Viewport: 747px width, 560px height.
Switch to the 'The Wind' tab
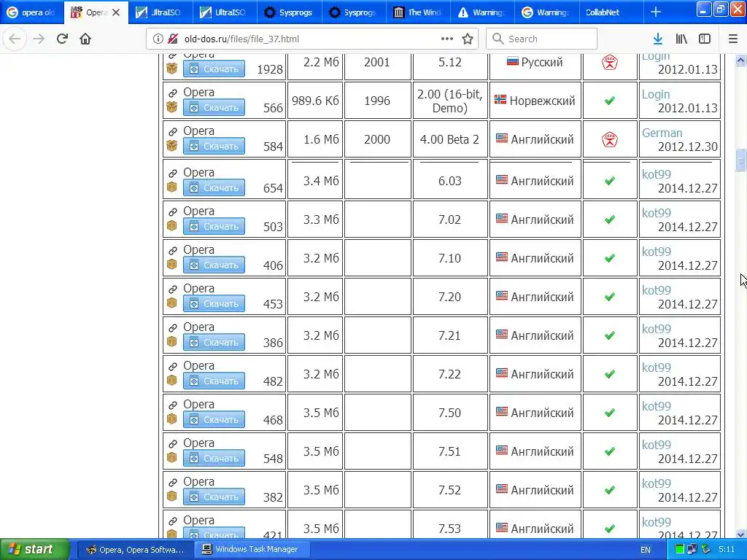coord(417,12)
